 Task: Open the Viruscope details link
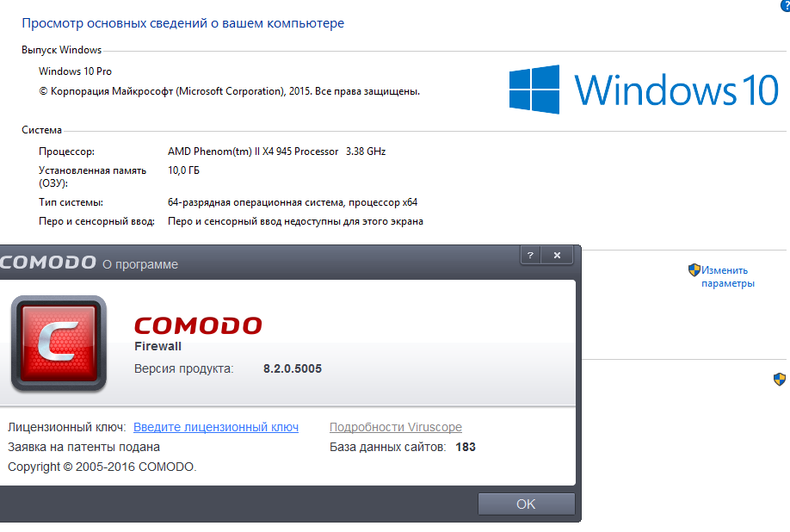[396, 427]
